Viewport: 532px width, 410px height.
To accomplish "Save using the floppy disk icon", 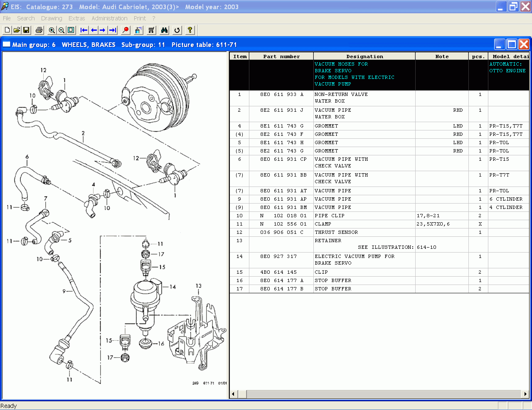I will (x=26, y=30).
